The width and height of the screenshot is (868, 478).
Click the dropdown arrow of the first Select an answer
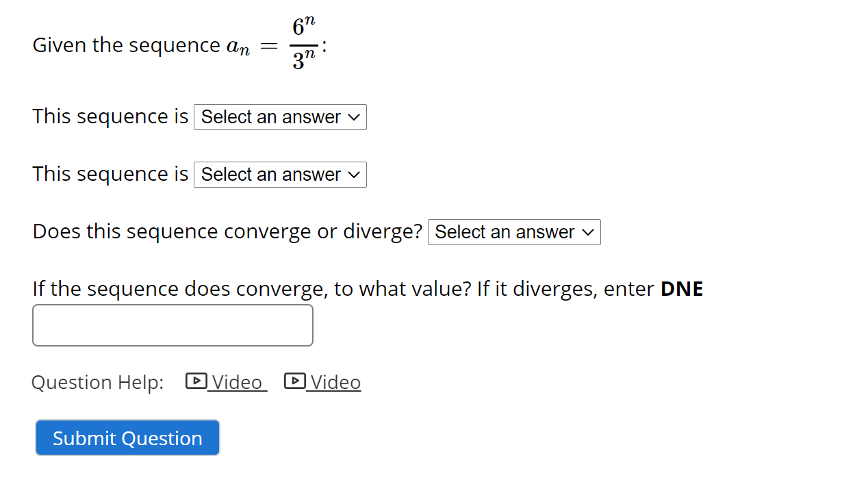(355, 117)
